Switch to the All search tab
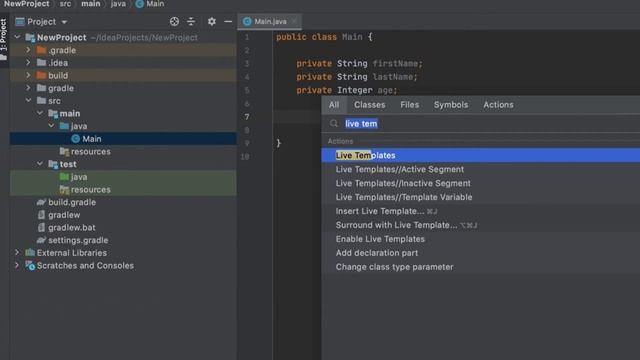Image resolution: width=640 pixels, height=360 pixels. tap(334, 105)
